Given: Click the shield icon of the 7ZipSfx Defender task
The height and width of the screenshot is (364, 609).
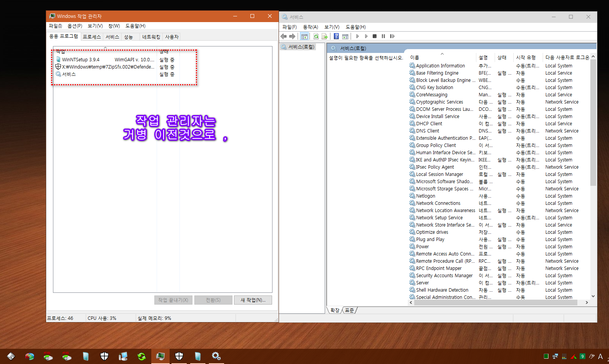Looking at the screenshot, I should [x=58, y=67].
